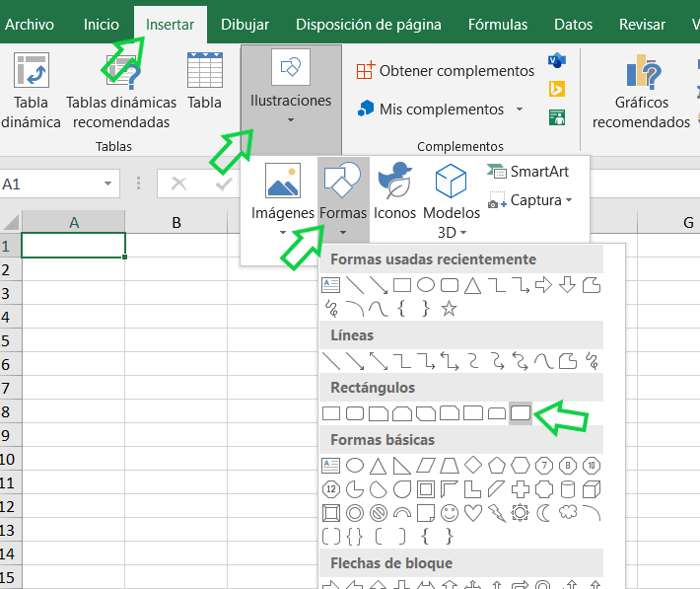Select down block arrow in recently used

568,285
